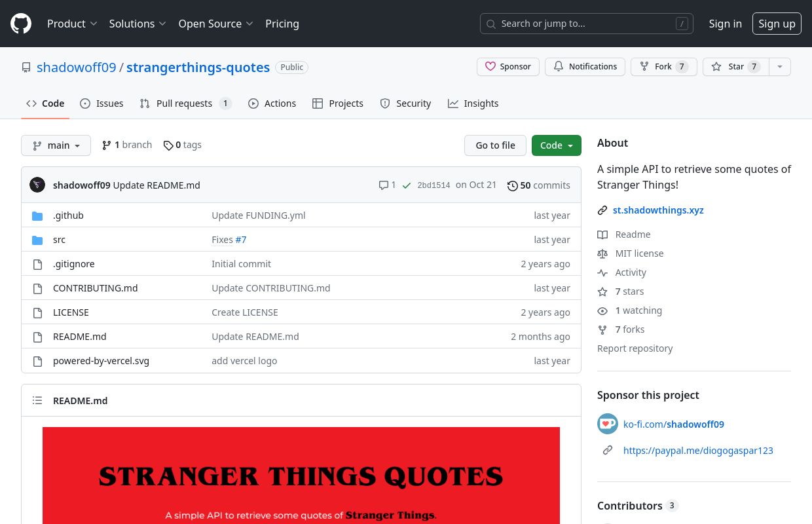View the 7 forks link
This screenshot has width=812, height=524.
(x=621, y=329)
